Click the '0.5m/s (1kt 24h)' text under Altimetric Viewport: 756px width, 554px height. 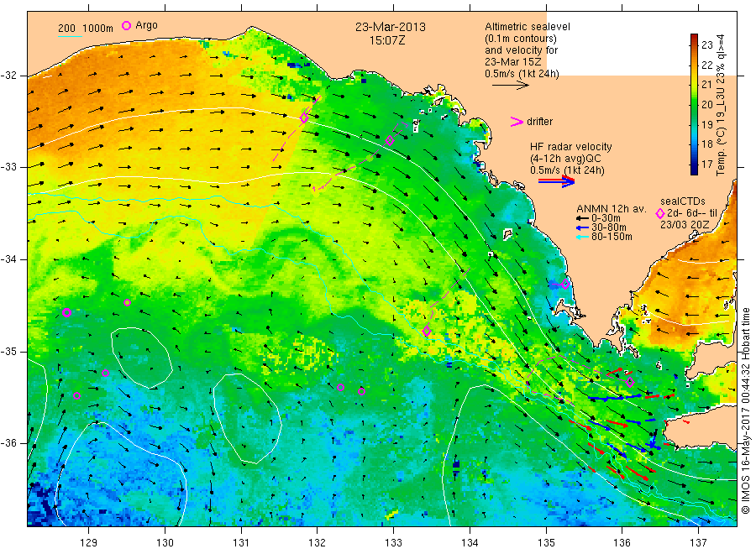tap(522, 74)
